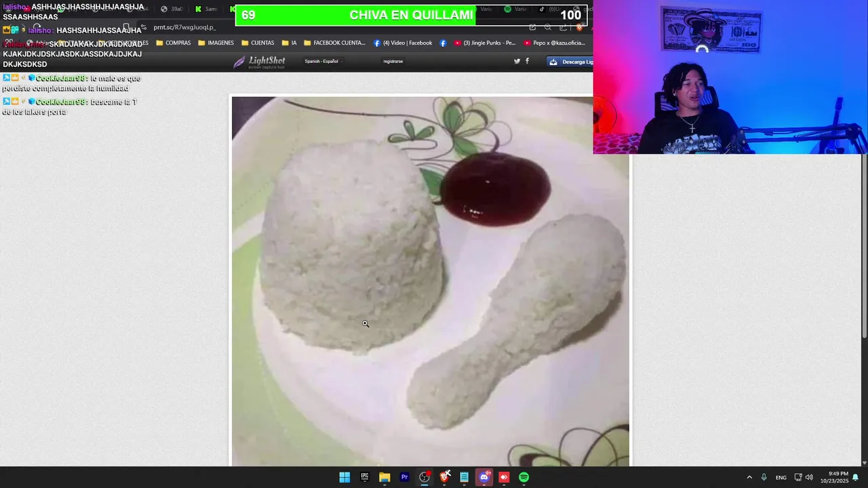Viewport: 868px width, 488px height.
Task: Open notifications bell icon
Action: 856,477
